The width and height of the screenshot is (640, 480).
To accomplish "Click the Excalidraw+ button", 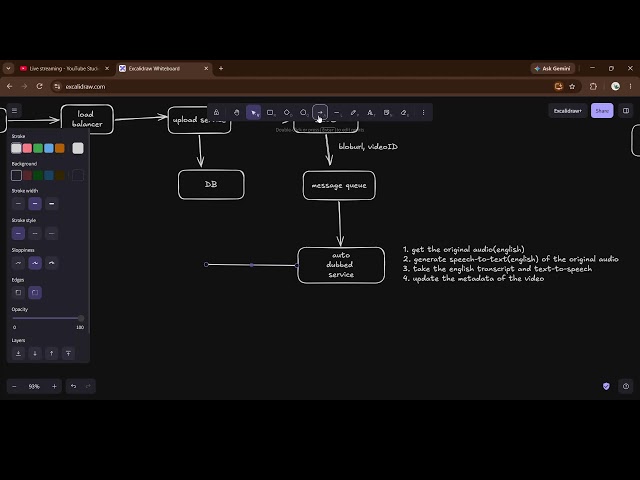I will (x=567, y=111).
